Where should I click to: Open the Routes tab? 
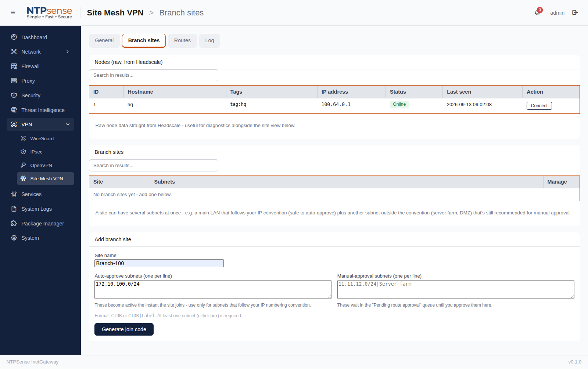(182, 41)
